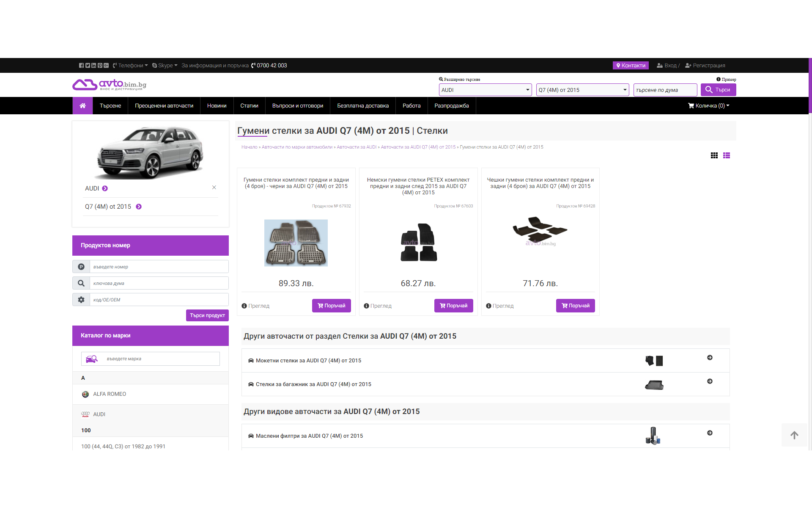Image resolution: width=812 pixels, height=508 pixels.
Task: Click arrow icon for Стелки за багажник
Action: pos(710,381)
